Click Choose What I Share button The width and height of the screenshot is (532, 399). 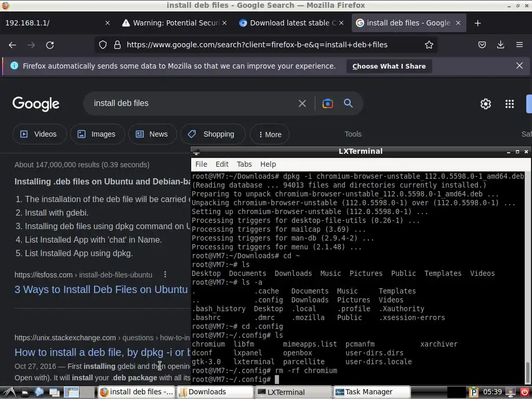[389, 66]
